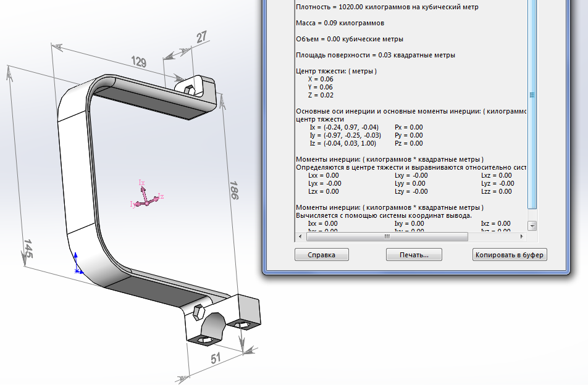Select the semicircular cutout on bottom clamp
Viewport: 588px width, 385px height.
214,323
